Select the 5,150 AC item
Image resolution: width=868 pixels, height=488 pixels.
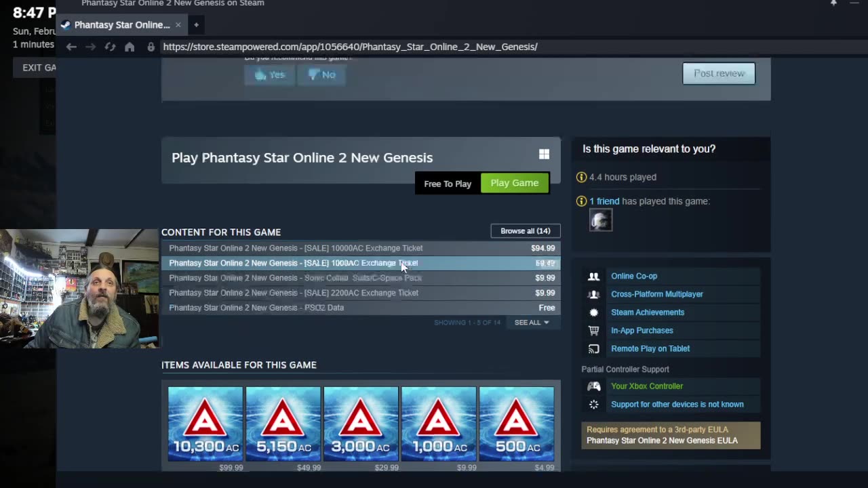tap(283, 424)
